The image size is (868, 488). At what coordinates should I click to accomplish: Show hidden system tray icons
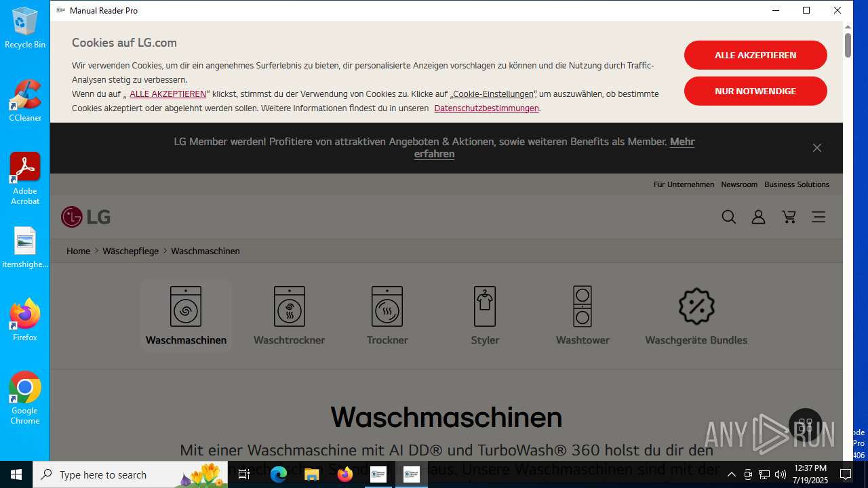pos(731,474)
